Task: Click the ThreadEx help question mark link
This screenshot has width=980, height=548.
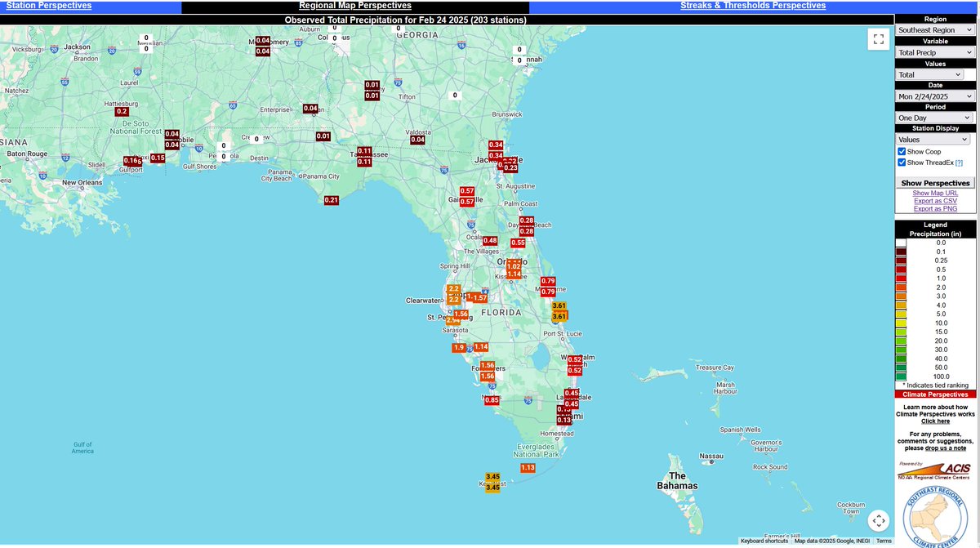Action: 959,162
